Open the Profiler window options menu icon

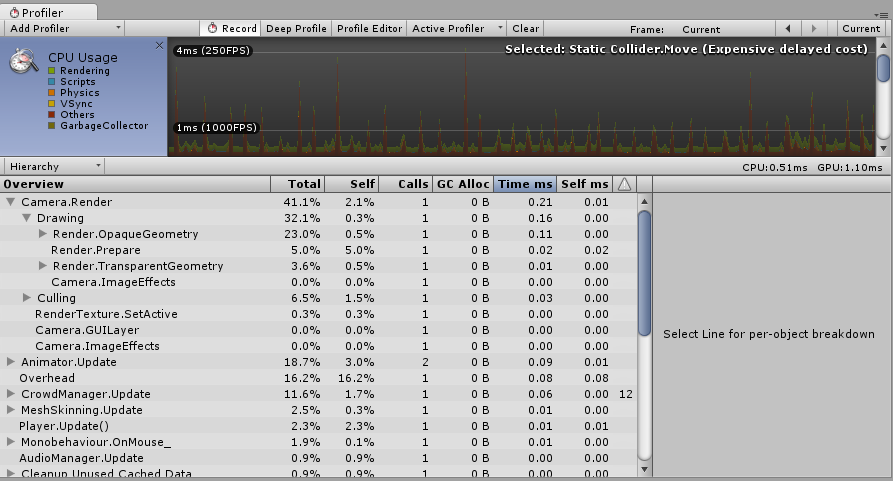pos(880,14)
